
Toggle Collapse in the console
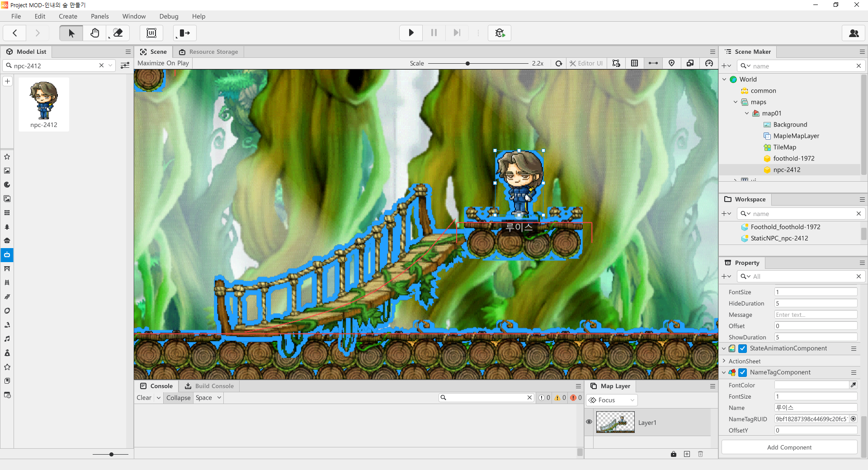tap(178, 398)
